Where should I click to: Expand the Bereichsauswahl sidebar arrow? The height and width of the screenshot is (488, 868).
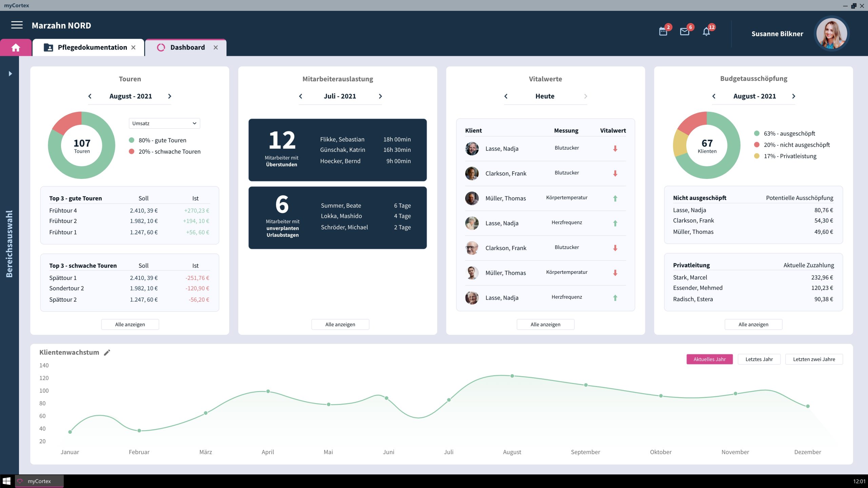click(10, 74)
